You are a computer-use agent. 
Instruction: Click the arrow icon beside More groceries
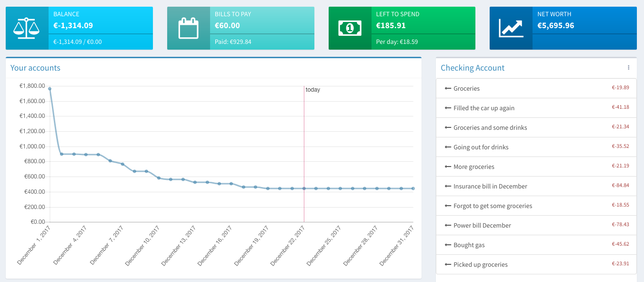tap(448, 167)
